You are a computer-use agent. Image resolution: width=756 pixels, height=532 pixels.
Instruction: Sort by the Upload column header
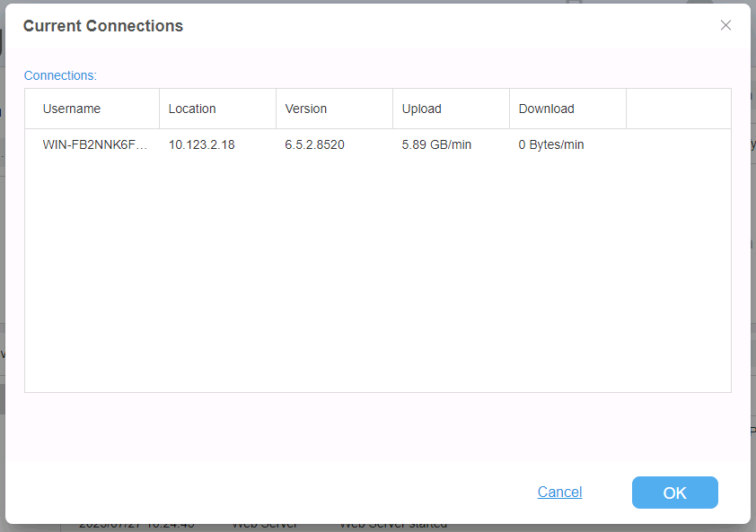tap(422, 109)
